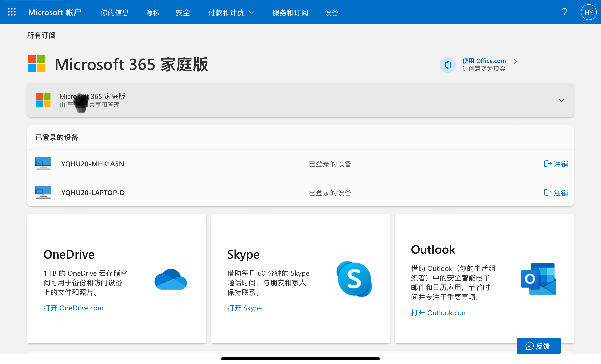This screenshot has width=601, height=364.
Task: Click the Skype logo icon
Action: [x=354, y=279]
